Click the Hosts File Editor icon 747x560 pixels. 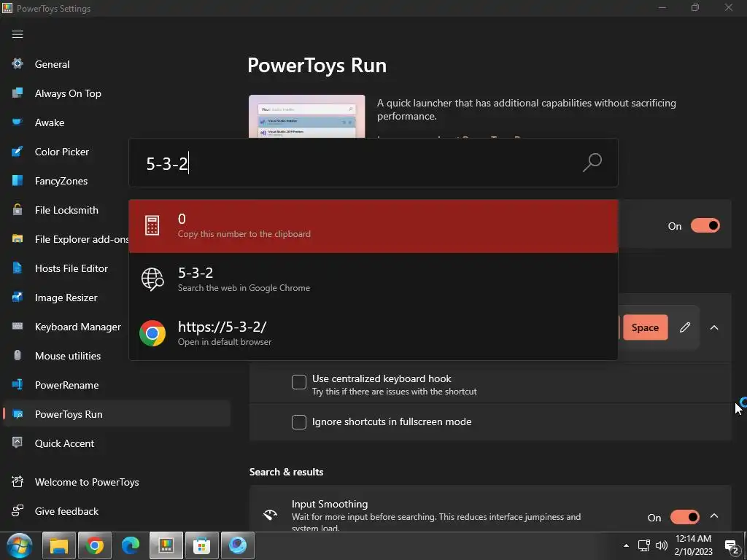(x=18, y=268)
